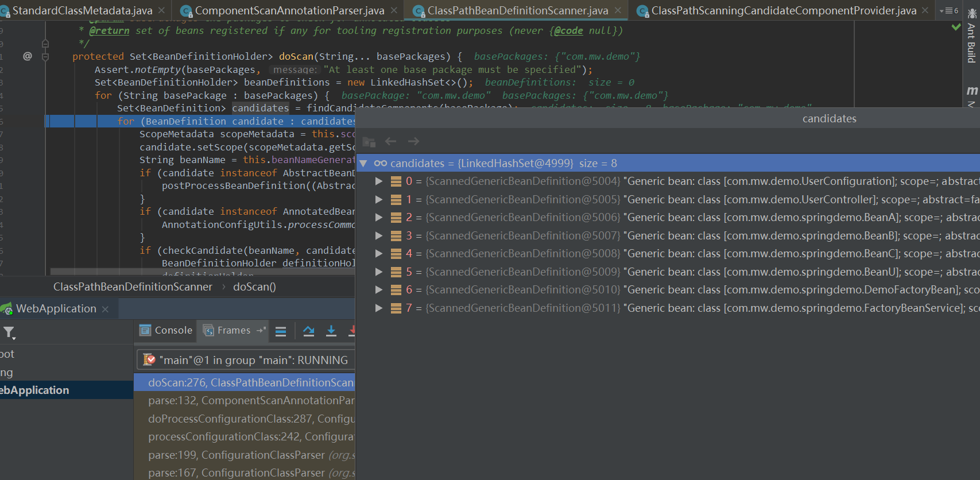Select the ScannedGenericBeanDefinition@5008 row text
This screenshot has width=980, height=480.
click(x=523, y=254)
